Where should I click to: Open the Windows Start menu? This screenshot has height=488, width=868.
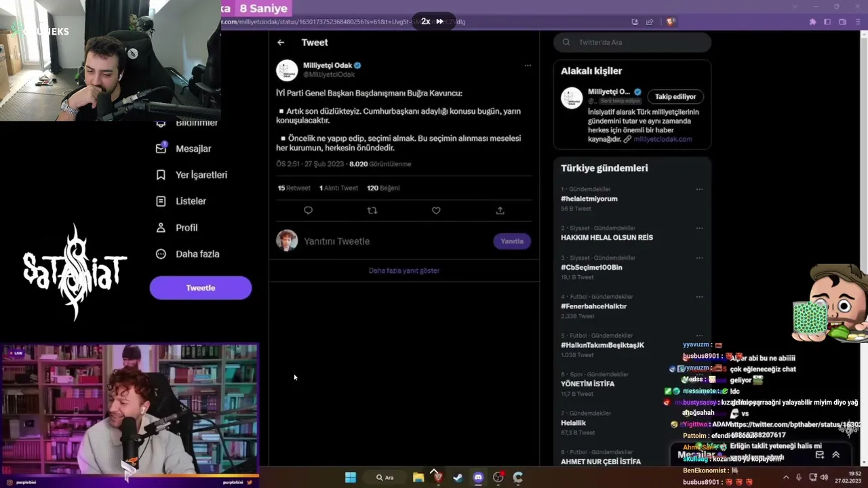pyautogui.click(x=351, y=477)
